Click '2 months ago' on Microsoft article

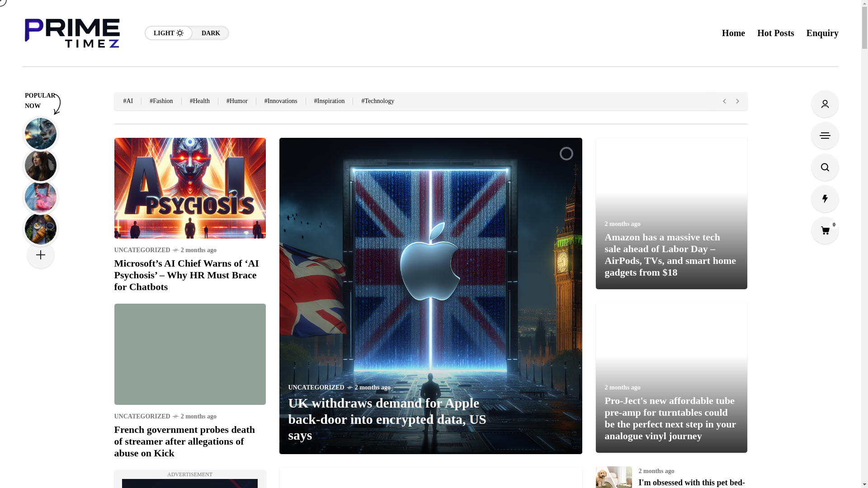pyautogui.click(x=198, y=250)
